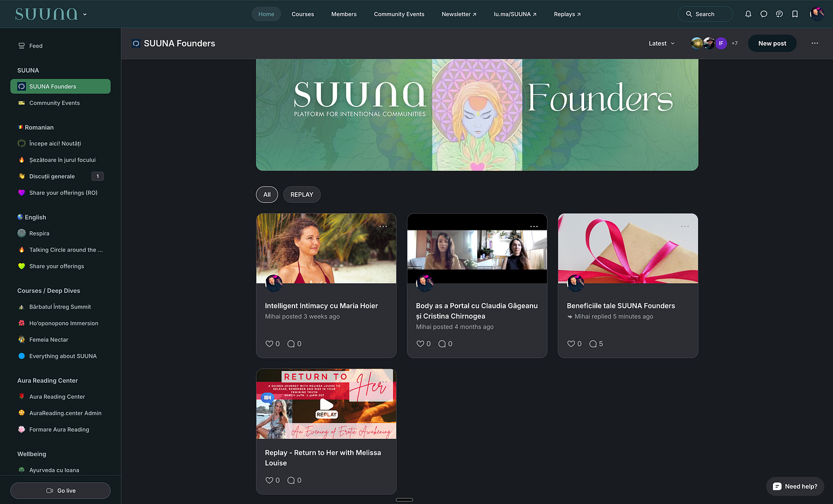Collapse the English sidebar section

click(31, 217)
